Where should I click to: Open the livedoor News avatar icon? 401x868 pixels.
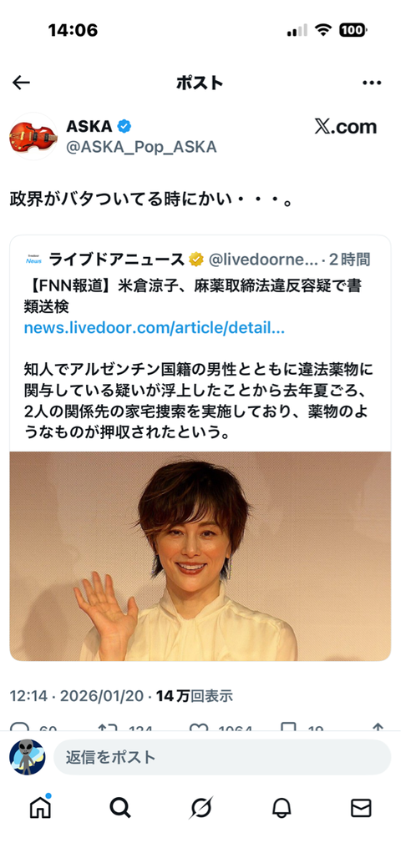pyautogui.click(x=33, y=259)
